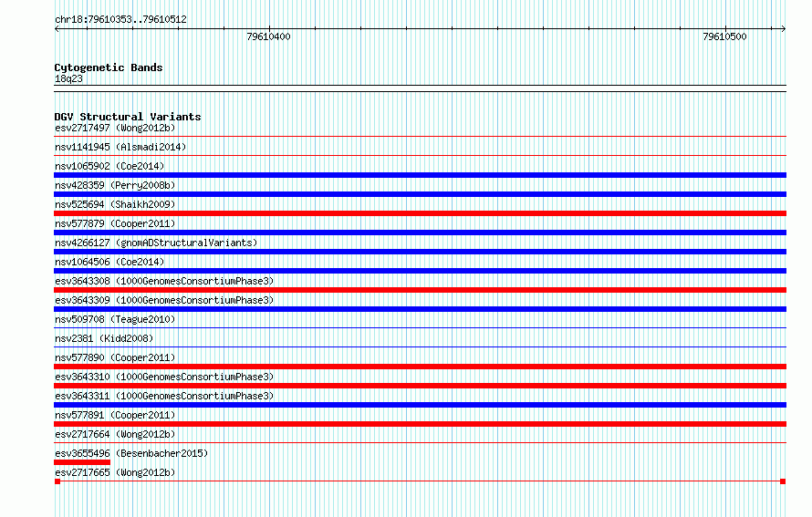
Task: Click the 79610500 ruler position label
Action: (x=724, y=36)
